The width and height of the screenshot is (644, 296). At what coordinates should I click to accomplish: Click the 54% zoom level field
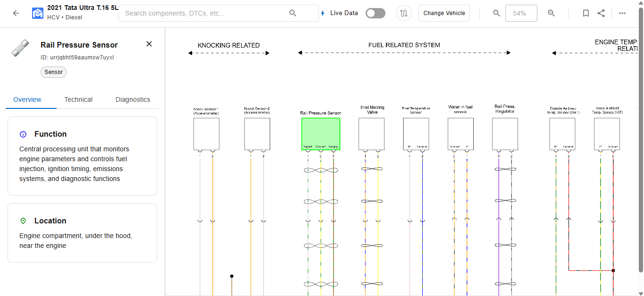(x=521, y=13)
